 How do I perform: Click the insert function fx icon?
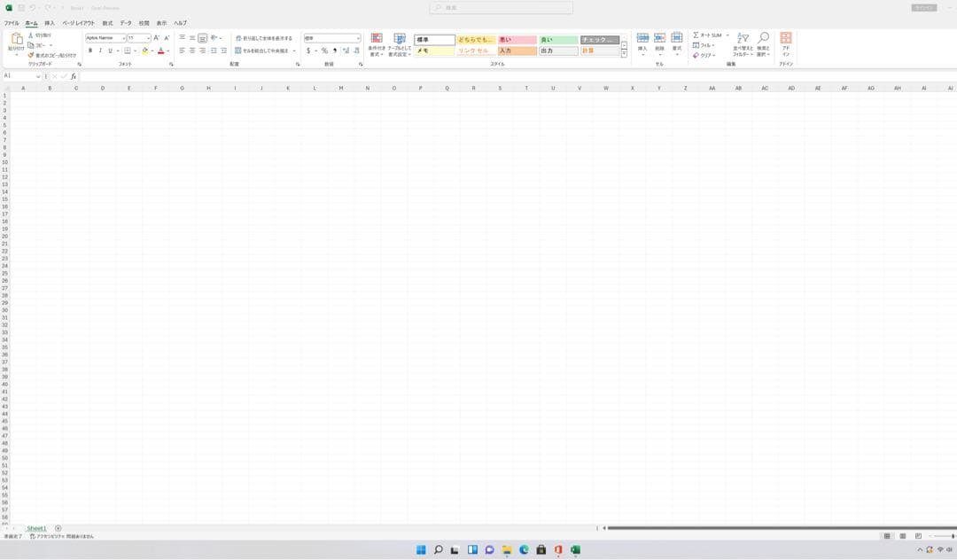pos(74,76)
